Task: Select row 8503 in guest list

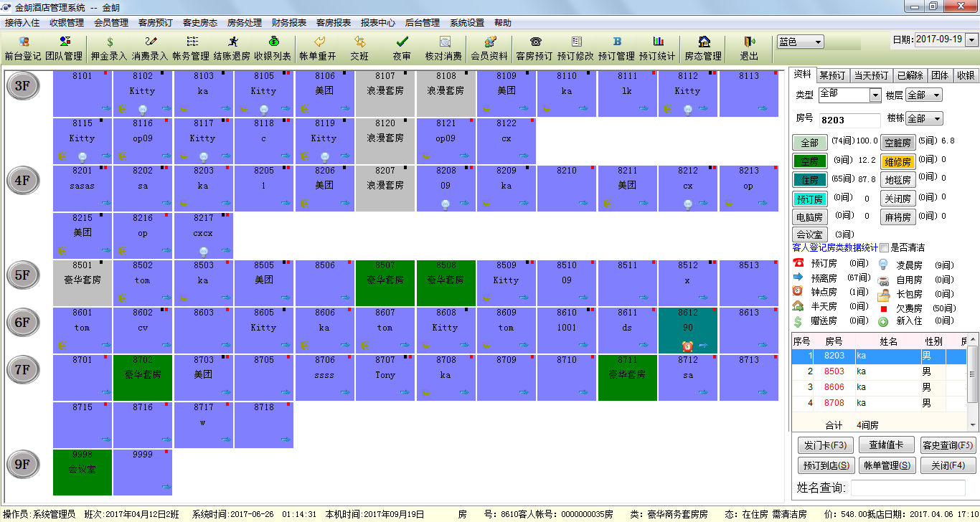Action: [879, 371]
